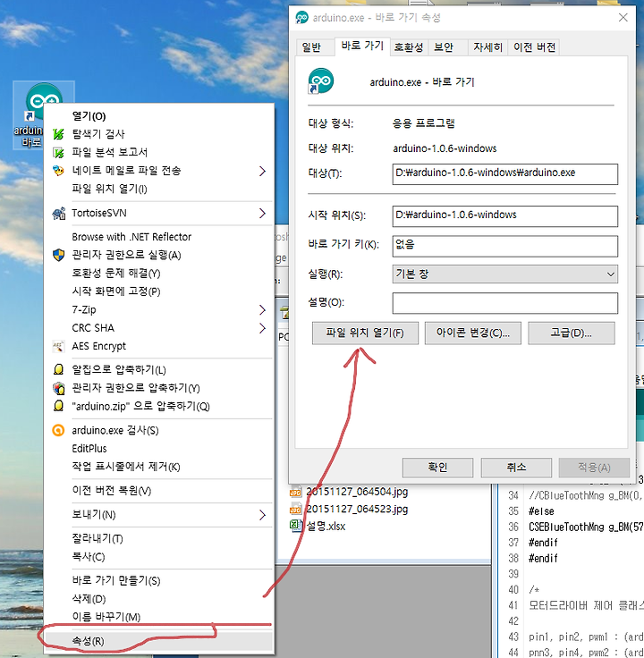Click the 대상(T) path input field
Image resolution: width=644 pixels, height=658 pixels.
505,173
